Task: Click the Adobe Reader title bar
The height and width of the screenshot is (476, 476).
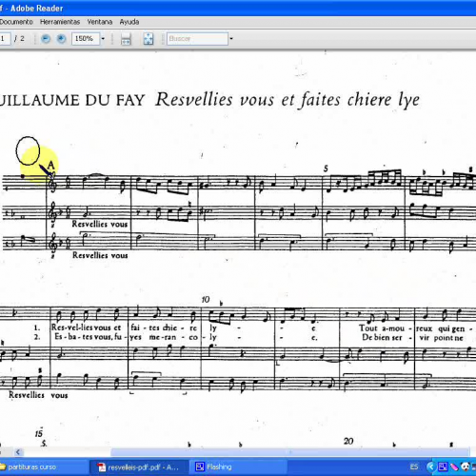Action: pos(238,8)
